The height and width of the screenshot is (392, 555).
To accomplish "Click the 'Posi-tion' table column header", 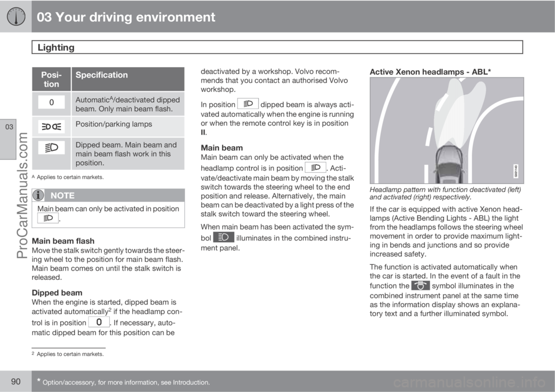I will tap(51, 79).
